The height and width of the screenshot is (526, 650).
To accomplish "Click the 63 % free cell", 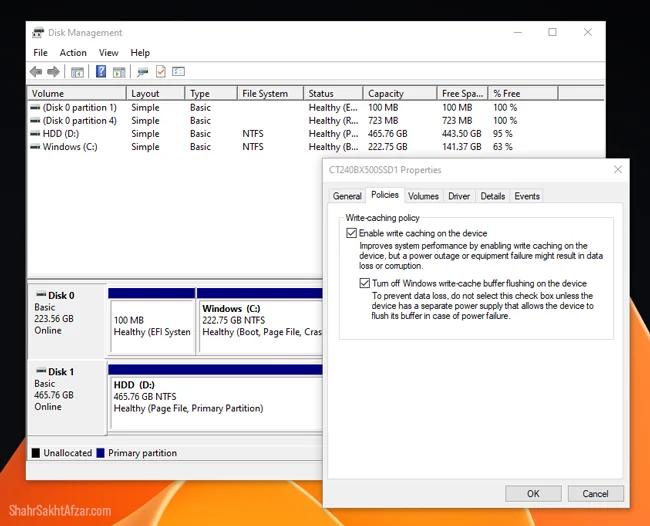I will [x=502, y=147].
